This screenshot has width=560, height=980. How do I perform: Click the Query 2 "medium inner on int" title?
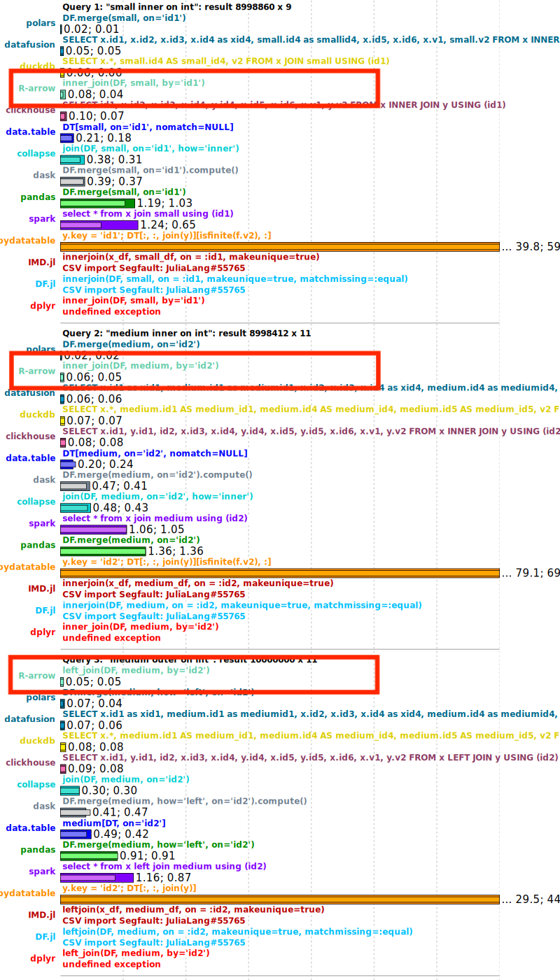[186, 333]
